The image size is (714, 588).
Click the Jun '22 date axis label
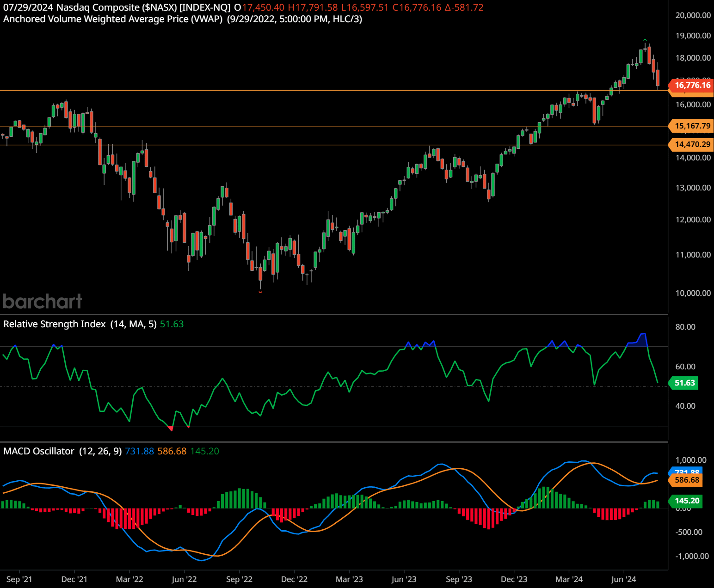(184, 579)
